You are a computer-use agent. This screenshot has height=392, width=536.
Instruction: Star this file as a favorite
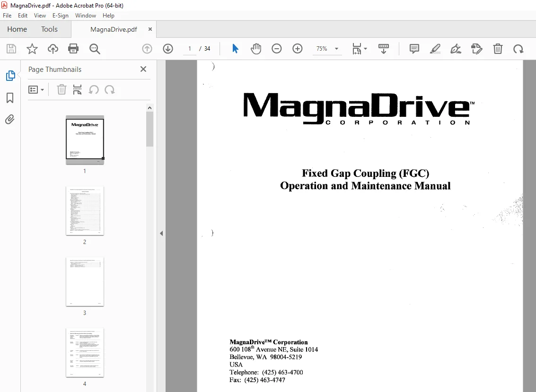(x=32, y=49)
